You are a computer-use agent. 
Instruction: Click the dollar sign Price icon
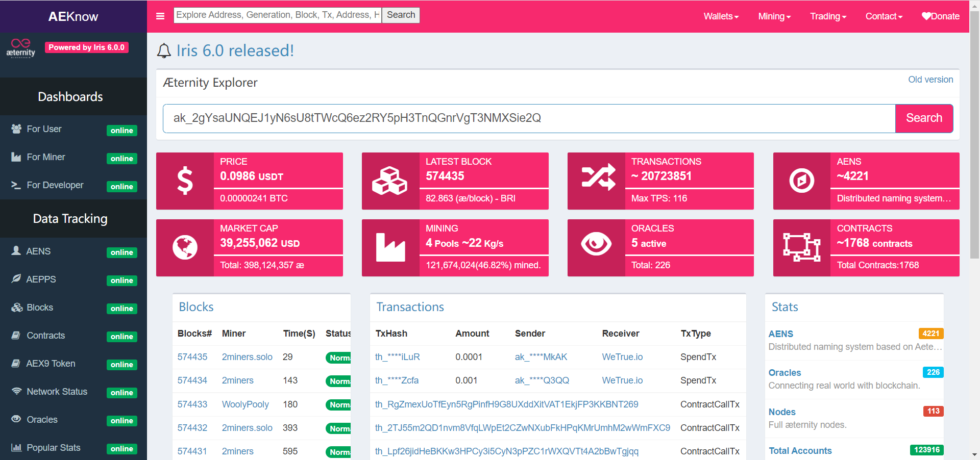tap(185, 181)
